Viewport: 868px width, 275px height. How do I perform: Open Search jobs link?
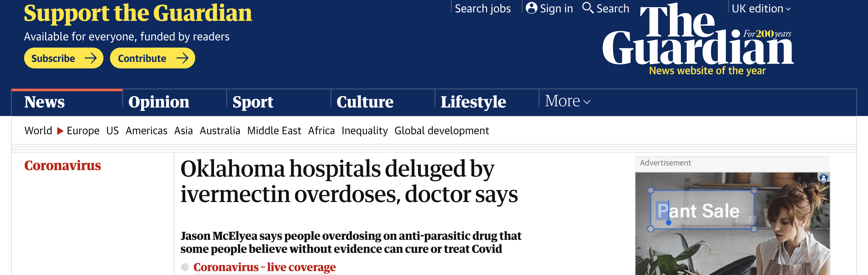click(482, 9)
